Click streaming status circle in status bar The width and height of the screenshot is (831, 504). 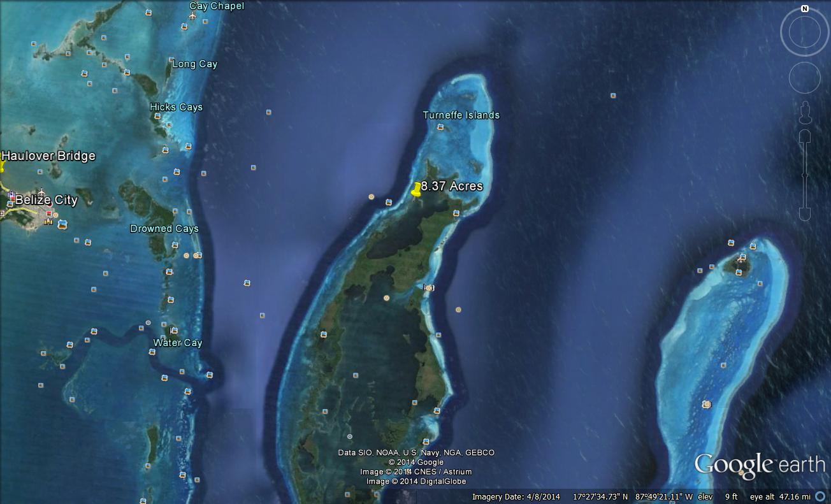coord(820,497)
